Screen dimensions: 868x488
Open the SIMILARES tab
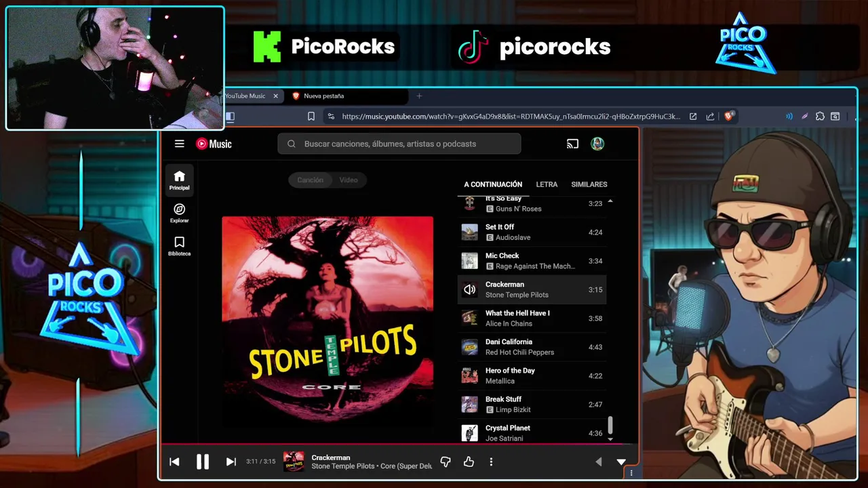pos(589,184)
